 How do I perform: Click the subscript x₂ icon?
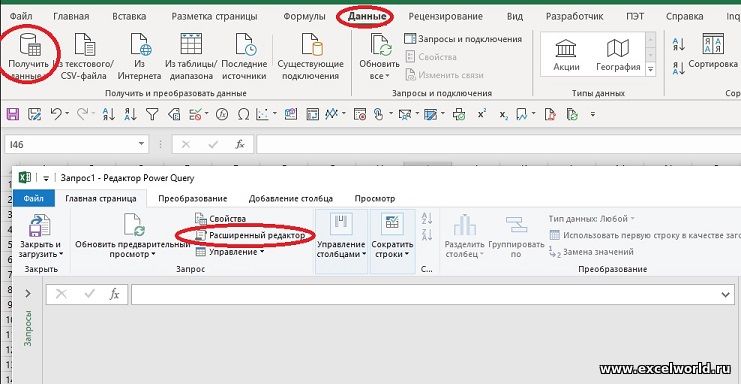point(504,114)
